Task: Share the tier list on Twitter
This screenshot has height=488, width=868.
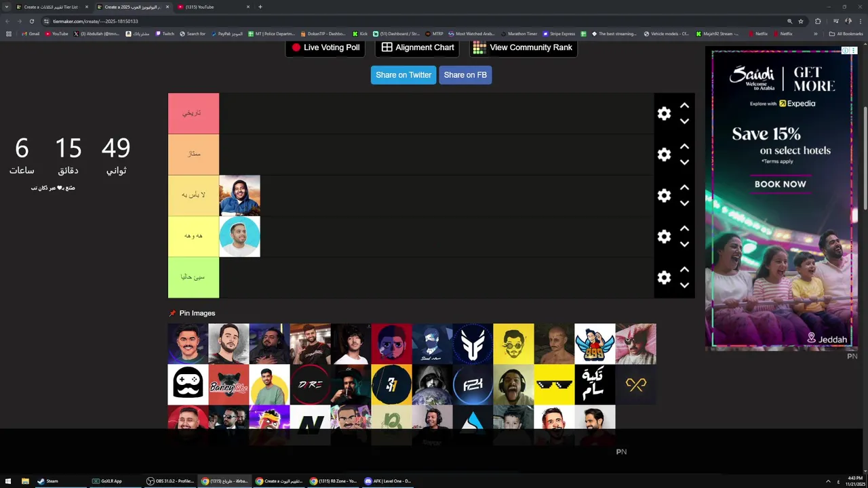Action: pyautogui.click(x=403, y=75)
